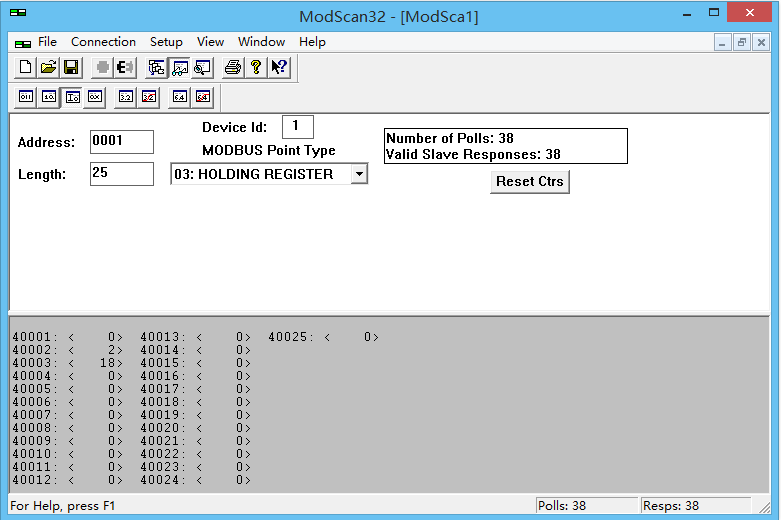Open the data definition tree icon
Viewport: 781px width, 520px height.
156,67
